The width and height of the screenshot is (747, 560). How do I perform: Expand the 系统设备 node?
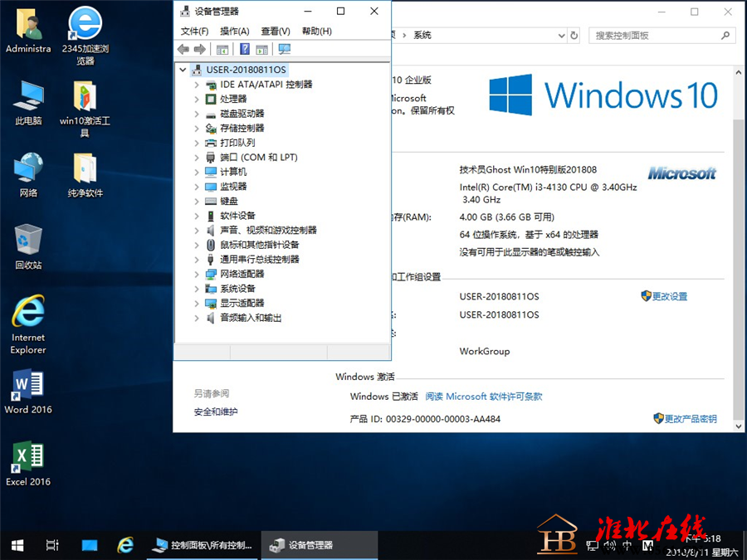197,289
